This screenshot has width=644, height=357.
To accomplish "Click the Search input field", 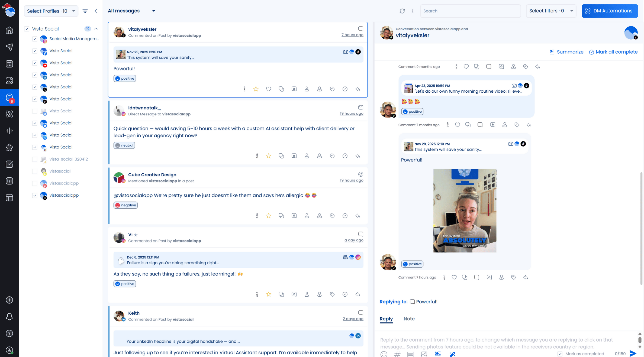I will click(x=470, y=11).
